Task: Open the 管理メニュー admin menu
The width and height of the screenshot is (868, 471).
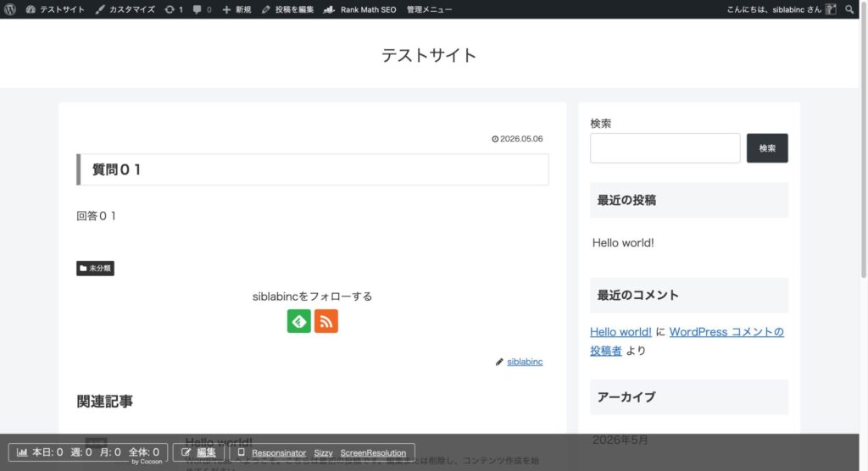Action: [429, 9]
